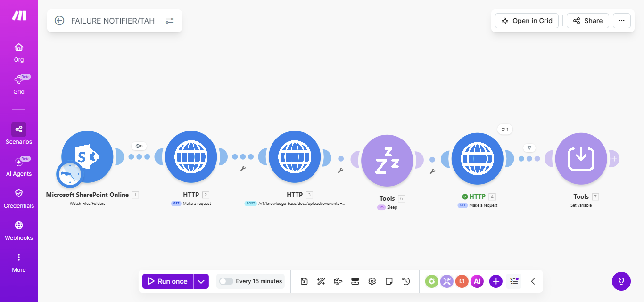644x302 pixels.
Task: Save the scenario with the disk icon
Action: (304, 281)
